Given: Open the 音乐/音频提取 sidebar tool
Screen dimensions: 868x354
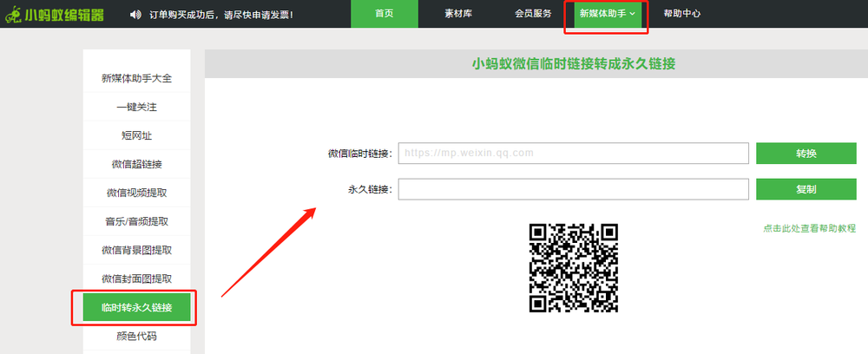Looking at the screenshot, I should 137,222.
